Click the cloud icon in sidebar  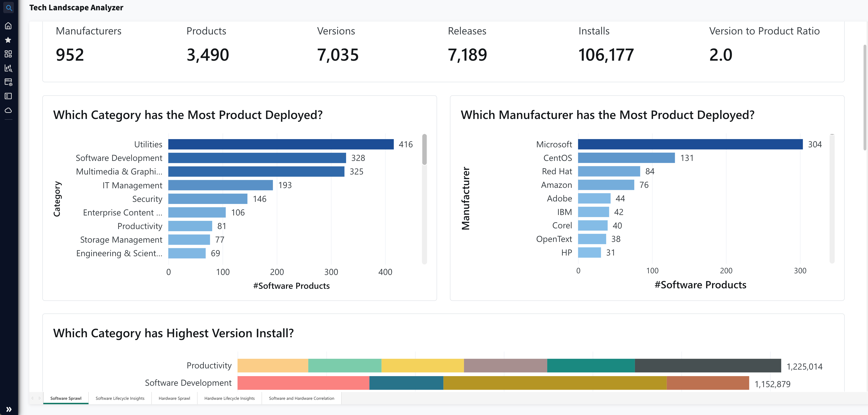click(x=8, y=110)
